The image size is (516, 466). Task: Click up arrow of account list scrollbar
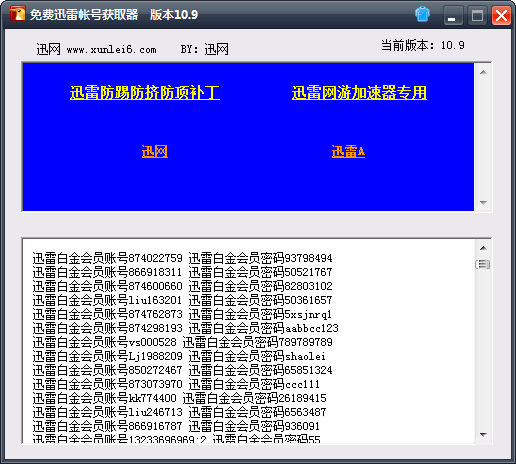pyautogui.click(x=483, y=248)
